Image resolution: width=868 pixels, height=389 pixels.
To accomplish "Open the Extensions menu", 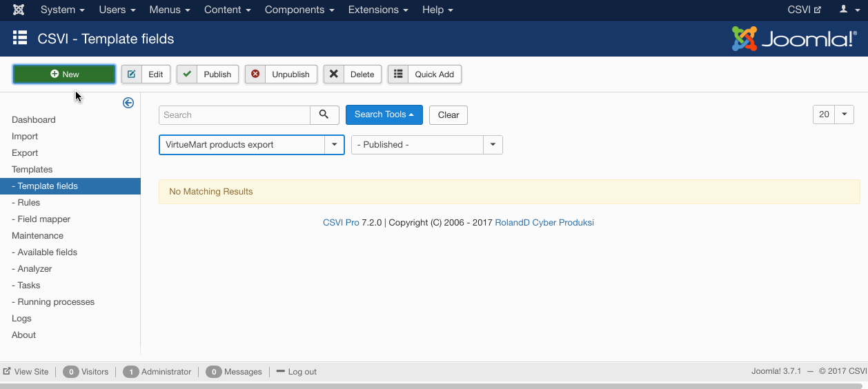I will [x=378, y=10].
